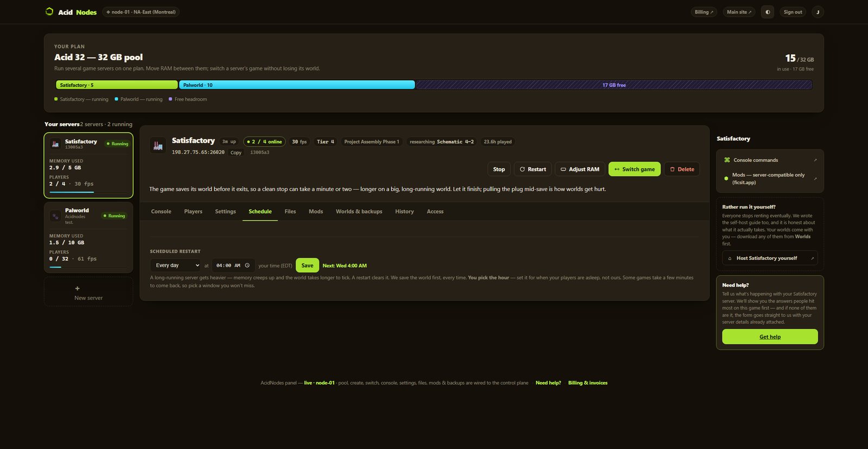Image resolution: width=868 pixels, height=449 pixels.
Task: Switch to the Settings tab
Action: (225, 212)
